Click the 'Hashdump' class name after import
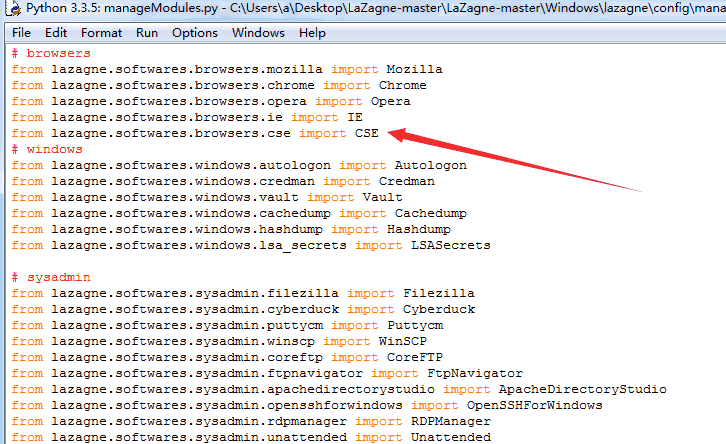Viewport: 726px width, 444px height. 418,230
